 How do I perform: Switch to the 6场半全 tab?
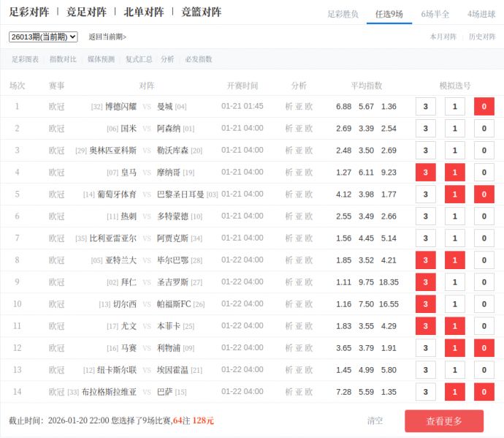[x=435, y=14]
